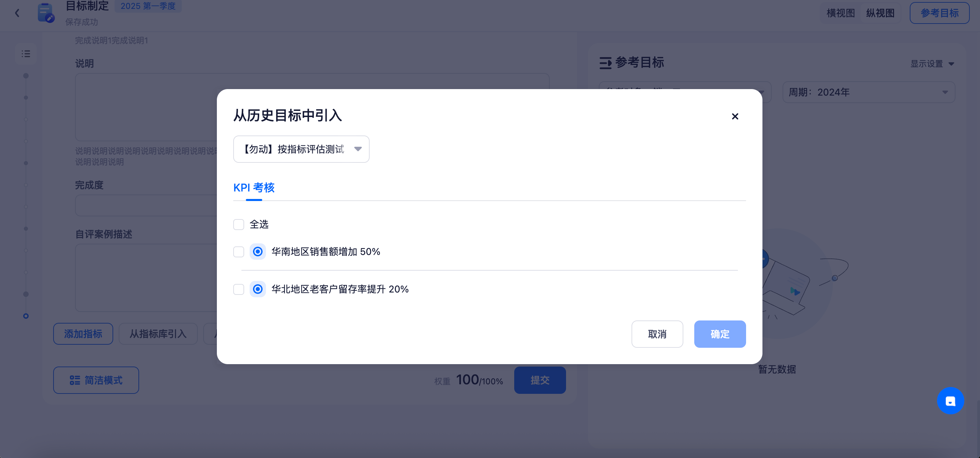This screenshot has height=458, width=980.
Task: Jump to the last hollow outline marker
Action: click(x=26, y=316)
